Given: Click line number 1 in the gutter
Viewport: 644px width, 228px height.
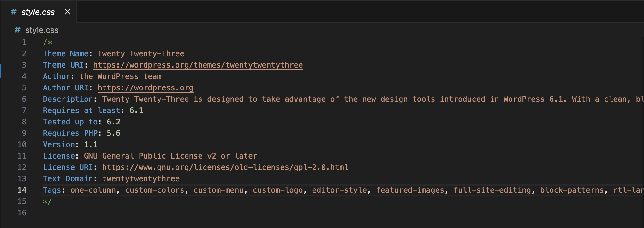Looking at the screenshot, I should (x=24, y=42).
